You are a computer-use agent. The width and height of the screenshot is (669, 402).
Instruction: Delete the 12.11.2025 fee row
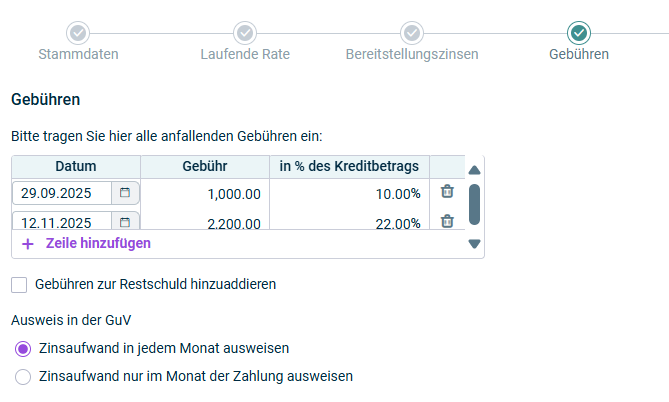pyautogui.click(x=447, y=222)
